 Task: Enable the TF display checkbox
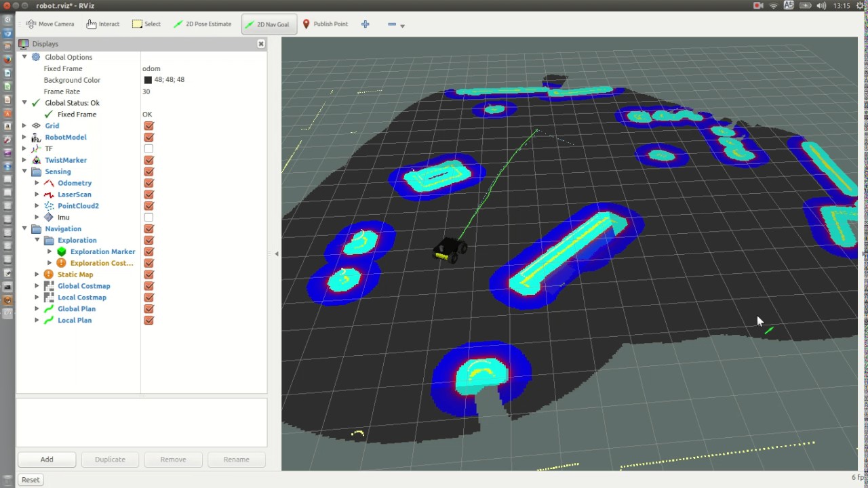[x=149, y=148]
